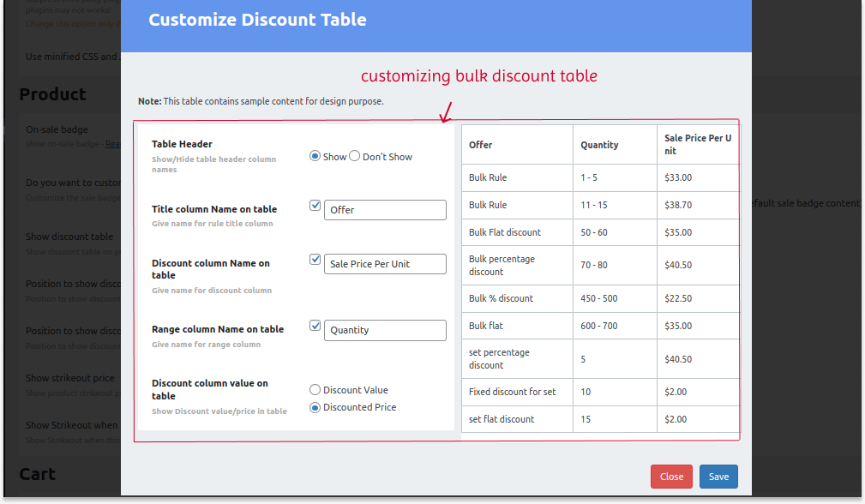Image resolution: width=865 pixels, height=504 pixels.
Task: Select the Discount Value radio option
Action: (x=315, y=389)
